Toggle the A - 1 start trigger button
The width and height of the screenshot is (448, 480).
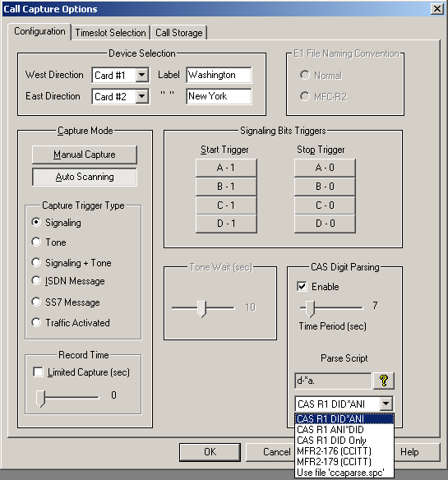(x=226, y=168)
